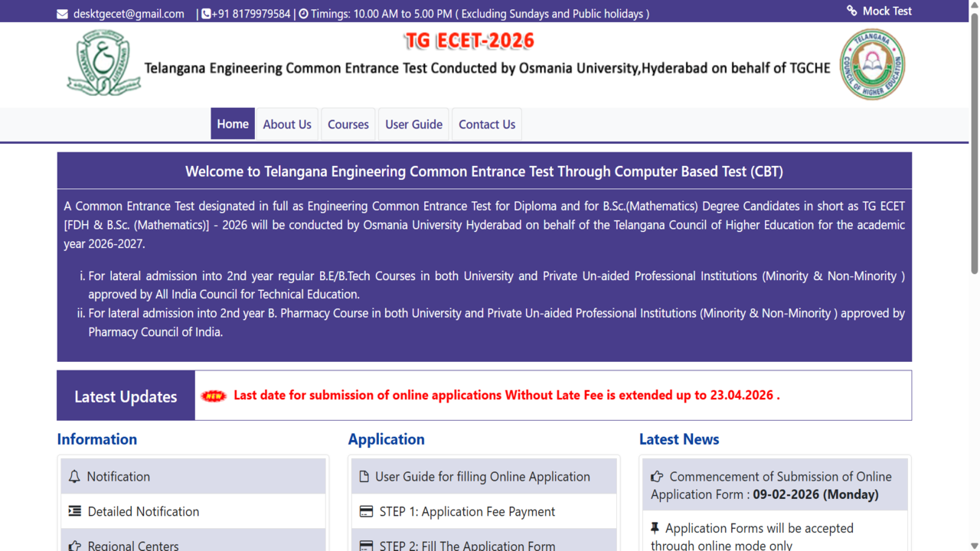
Task: Click the pin icon beside Application Forms news
Action: click(x=656, y=528)
